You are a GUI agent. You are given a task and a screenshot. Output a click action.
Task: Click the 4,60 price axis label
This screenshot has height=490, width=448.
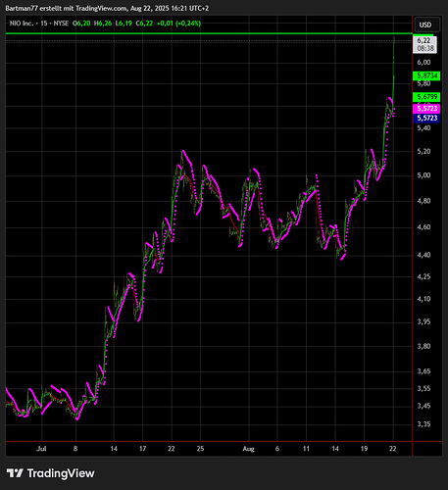pos(423,227)
